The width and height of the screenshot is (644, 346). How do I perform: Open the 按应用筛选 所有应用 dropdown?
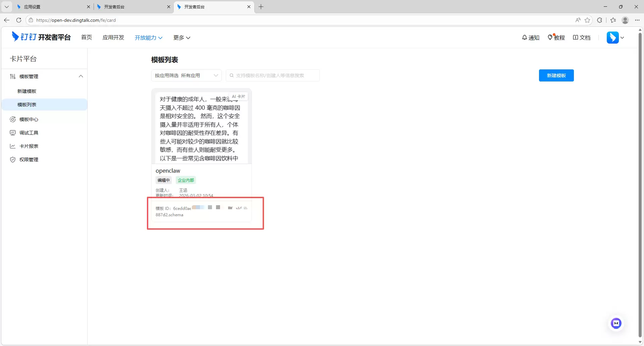(186, 75)
